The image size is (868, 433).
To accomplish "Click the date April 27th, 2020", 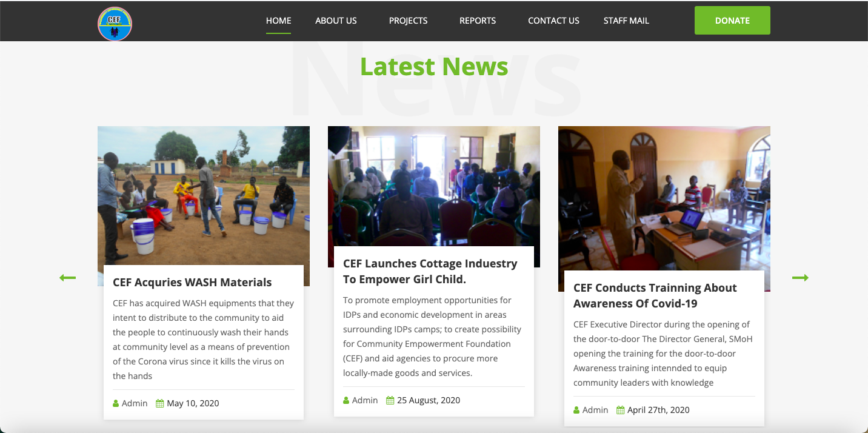I will [x=658, y=410].
